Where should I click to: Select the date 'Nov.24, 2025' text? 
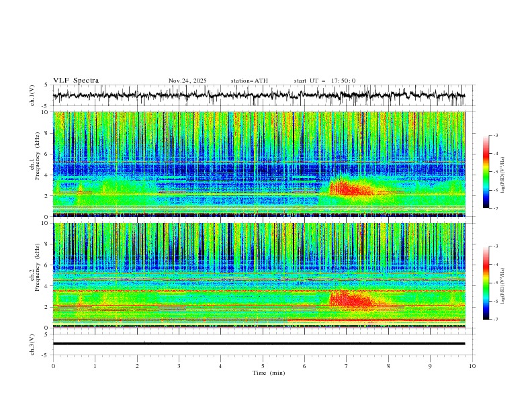point(187,81)
